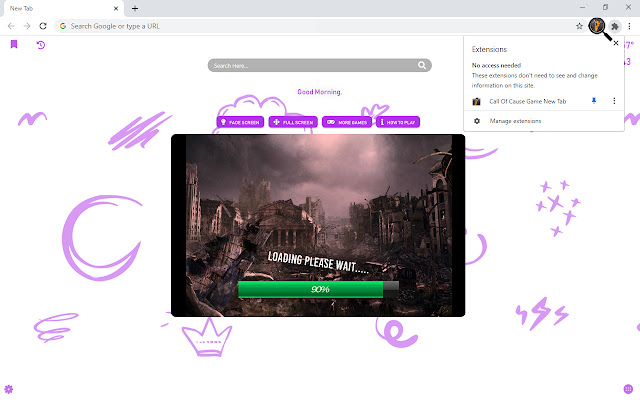Open the history icon on the new tab page
Image resolution: width=640 pixels, height=400 pixels.
40,44
